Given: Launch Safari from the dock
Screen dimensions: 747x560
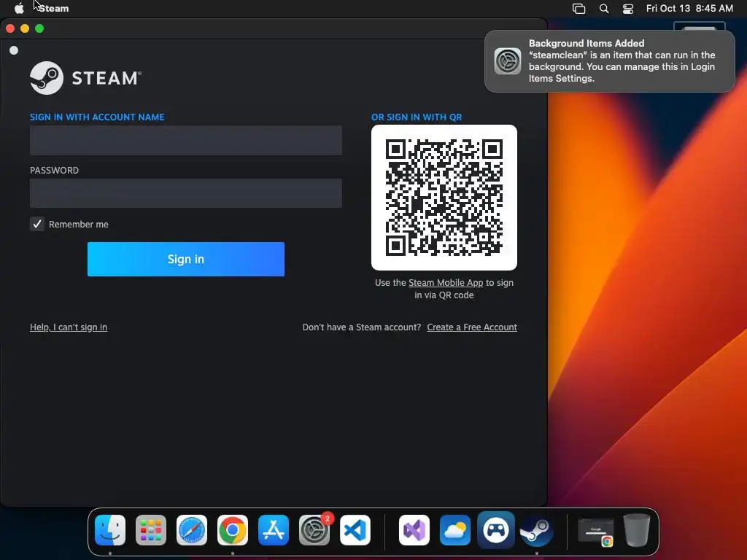Looking at the screenshot, I should click(x=192, y=530).
